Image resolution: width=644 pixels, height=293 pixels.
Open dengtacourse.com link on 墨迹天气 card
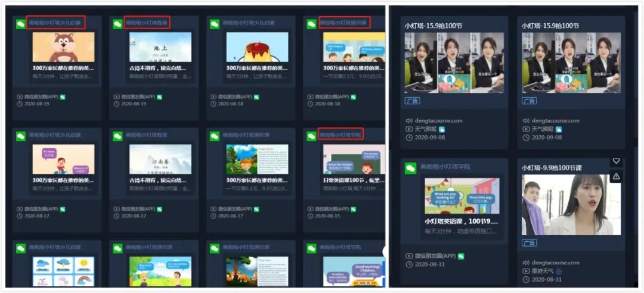[555, 263]
